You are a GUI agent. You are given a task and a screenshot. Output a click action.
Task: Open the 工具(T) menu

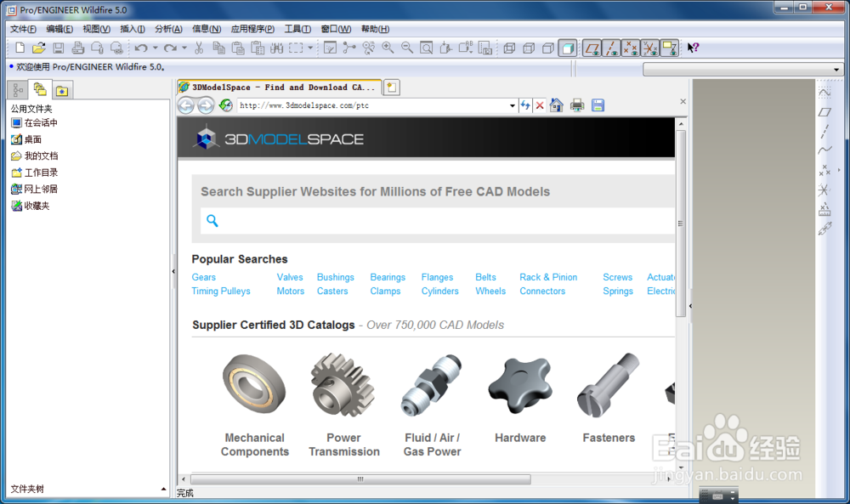tap(297, 29)
